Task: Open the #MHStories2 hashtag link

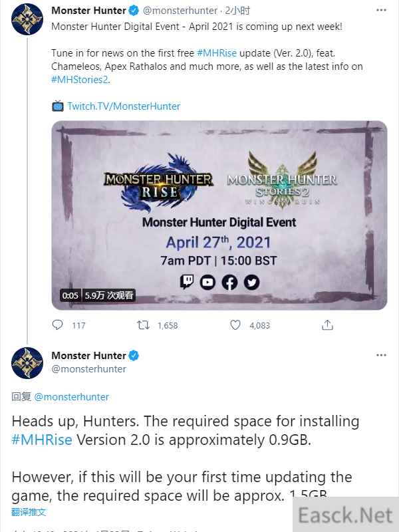Action: (80, 80)
